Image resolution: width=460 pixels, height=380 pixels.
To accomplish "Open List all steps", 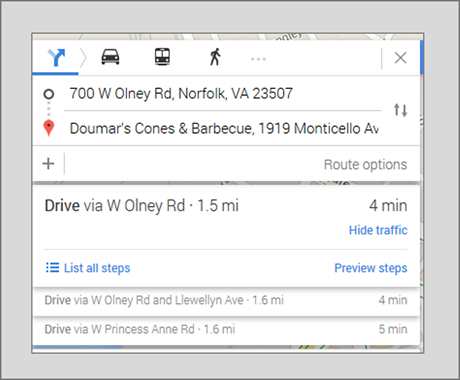I will [x=97, y=268].
